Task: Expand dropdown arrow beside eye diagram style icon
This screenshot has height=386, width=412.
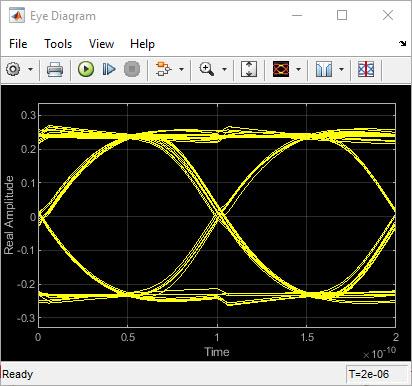Action: [298, 69]
